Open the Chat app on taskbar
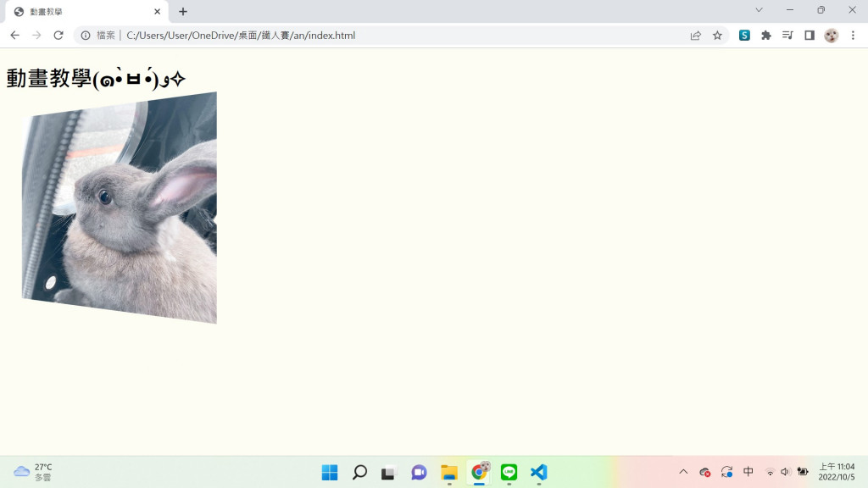 click(x=419, y=473)
